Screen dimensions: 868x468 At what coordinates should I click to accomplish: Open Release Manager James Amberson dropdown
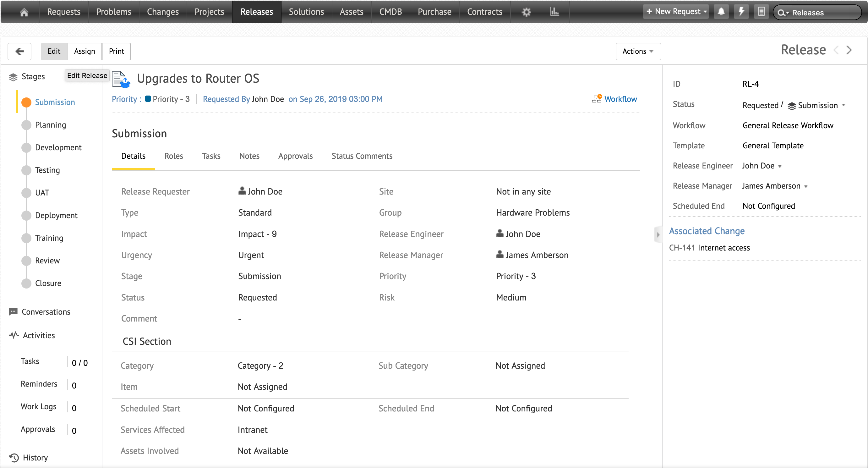tap(806, 186)
